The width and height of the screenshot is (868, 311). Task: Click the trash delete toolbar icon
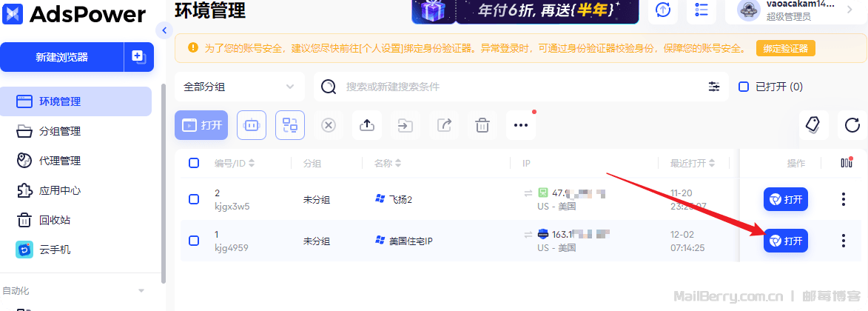[x=482, y=125]
